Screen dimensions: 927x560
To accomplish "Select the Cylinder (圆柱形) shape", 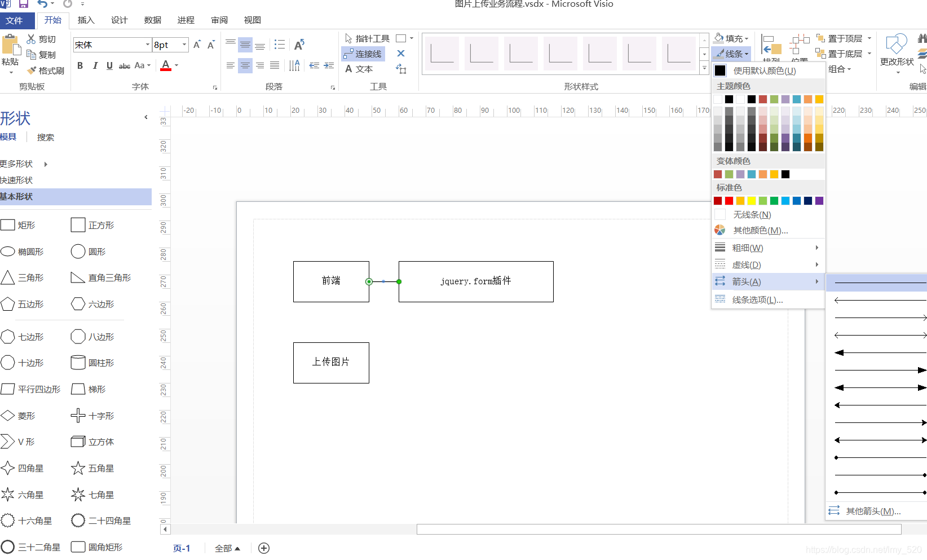I will click(93, 363).
